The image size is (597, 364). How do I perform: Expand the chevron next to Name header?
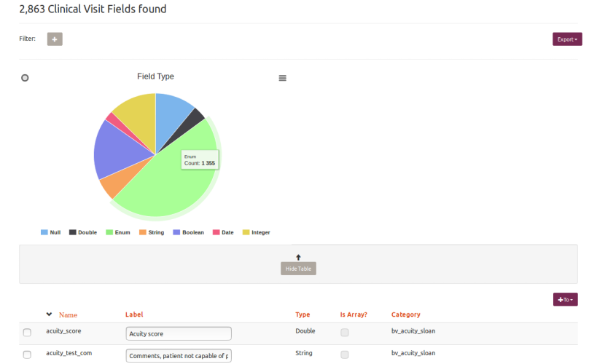click(49, 314)
